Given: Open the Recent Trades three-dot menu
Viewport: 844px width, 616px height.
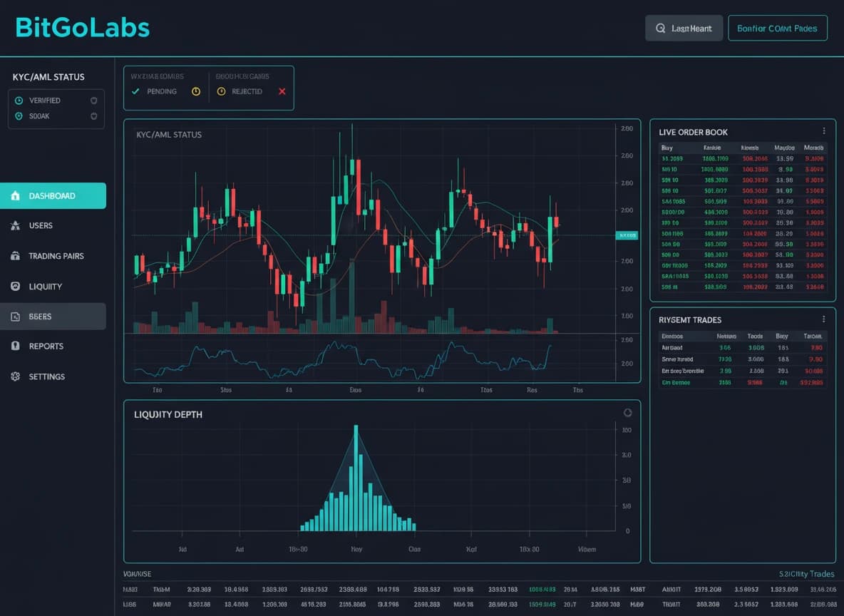Looking at the screenshot, I should [x=823, y=319].
